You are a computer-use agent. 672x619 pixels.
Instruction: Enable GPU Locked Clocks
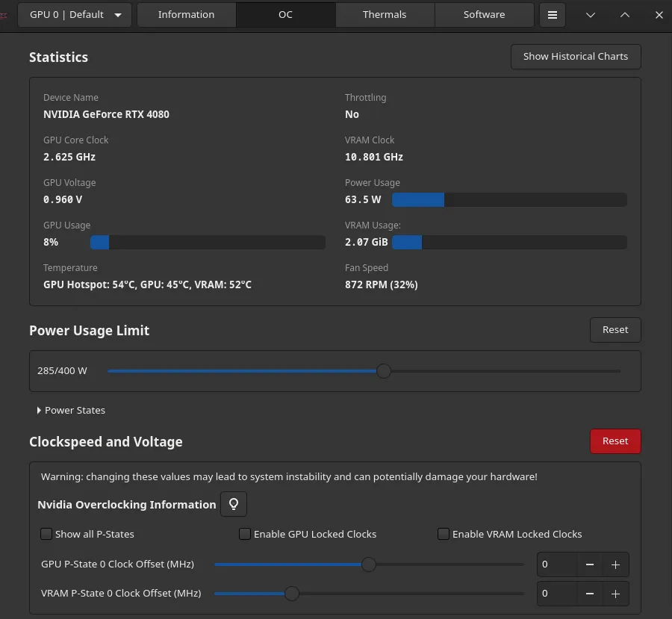coord(245,534)
